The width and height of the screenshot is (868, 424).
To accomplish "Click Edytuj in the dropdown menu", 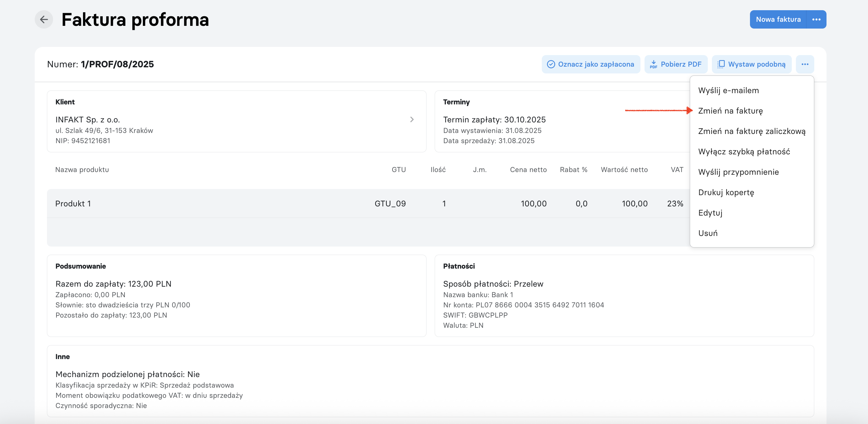I will point(752,213).
